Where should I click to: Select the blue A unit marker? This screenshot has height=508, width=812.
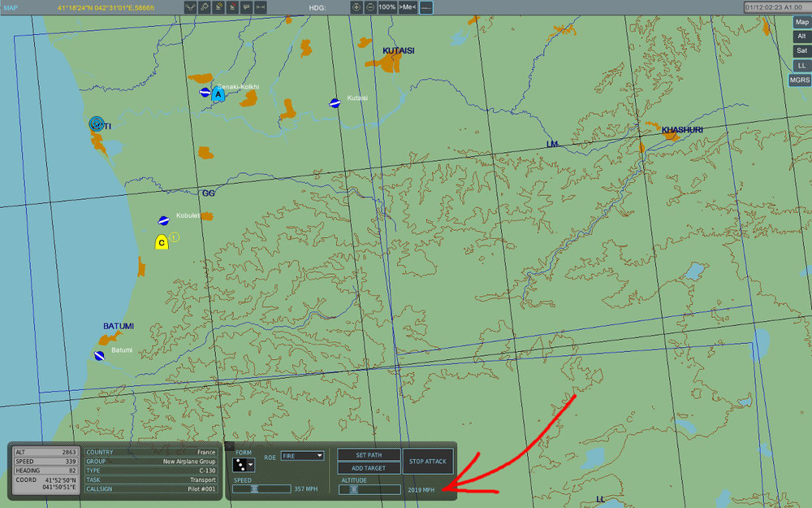(218, 93)
